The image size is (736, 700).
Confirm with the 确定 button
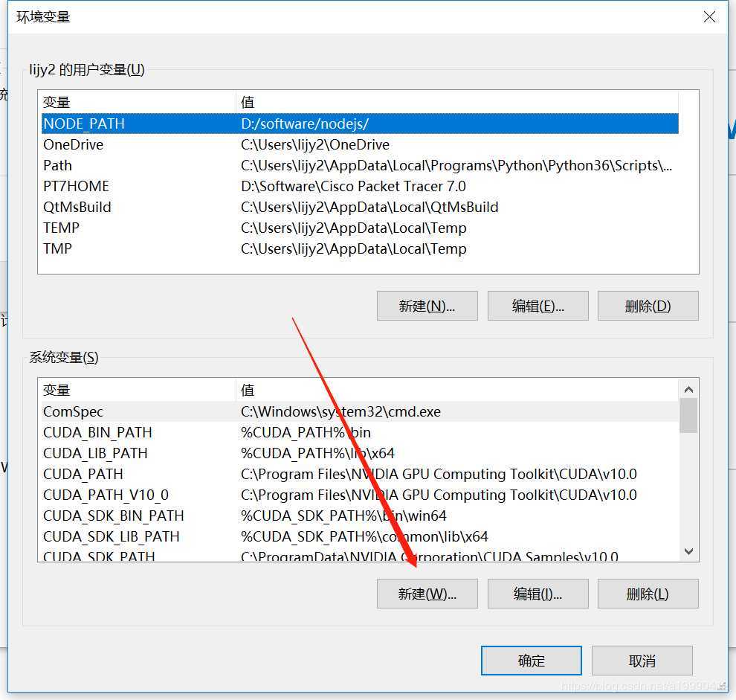532,661
